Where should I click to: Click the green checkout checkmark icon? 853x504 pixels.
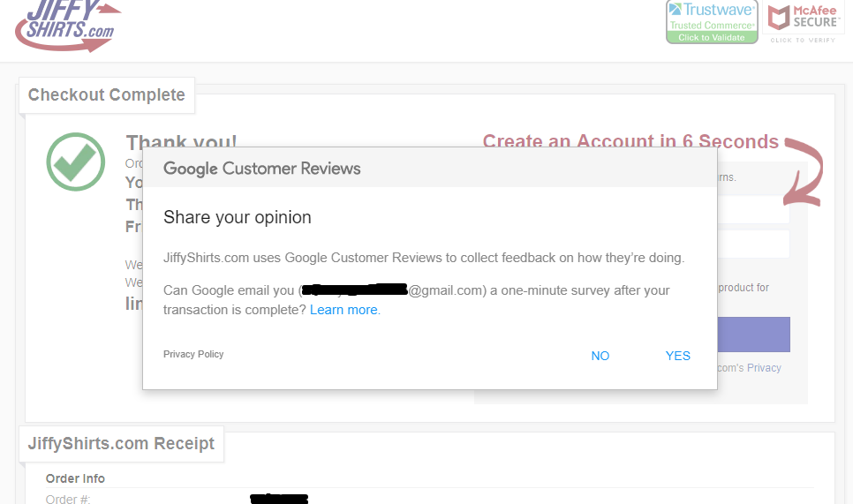click(x=76, y=162)
